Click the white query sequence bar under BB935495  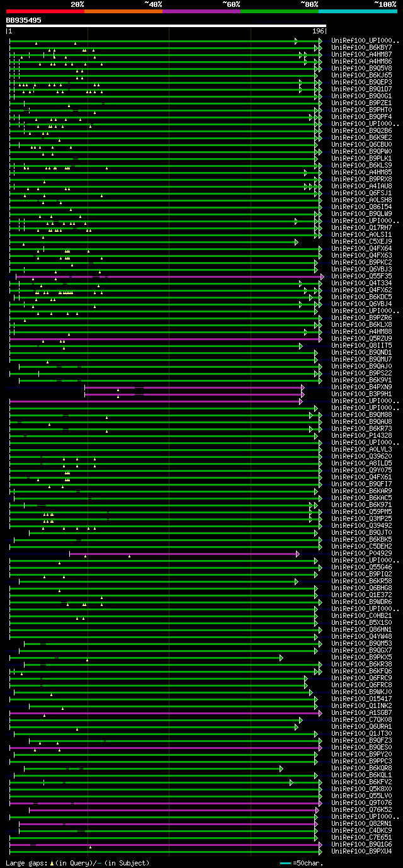pyautogui.click(x=166, y=26)
